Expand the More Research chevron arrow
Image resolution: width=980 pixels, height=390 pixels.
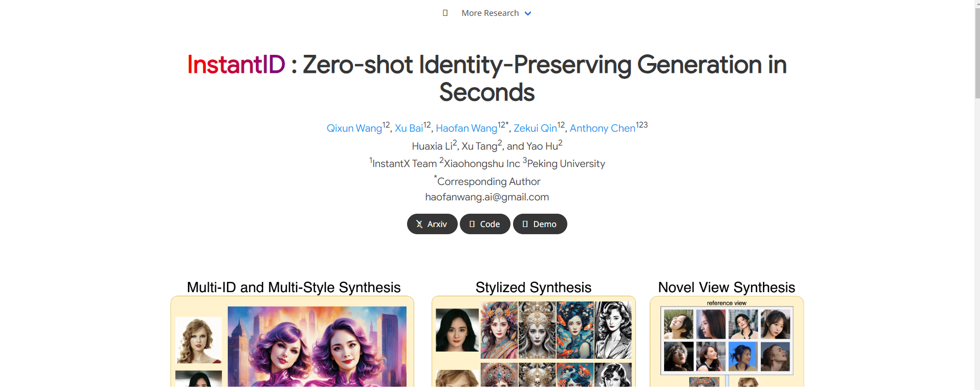[528, 13]
